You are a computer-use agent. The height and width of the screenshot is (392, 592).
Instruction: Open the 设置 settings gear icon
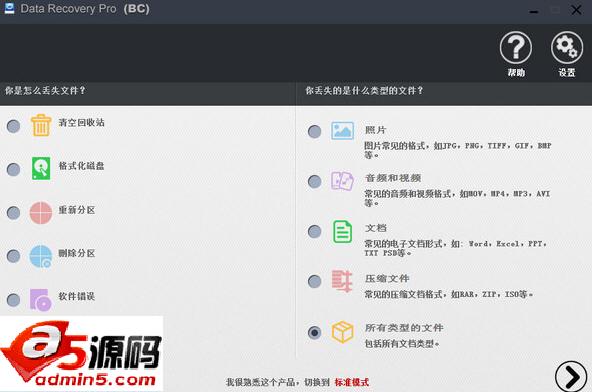coord(567,48)
